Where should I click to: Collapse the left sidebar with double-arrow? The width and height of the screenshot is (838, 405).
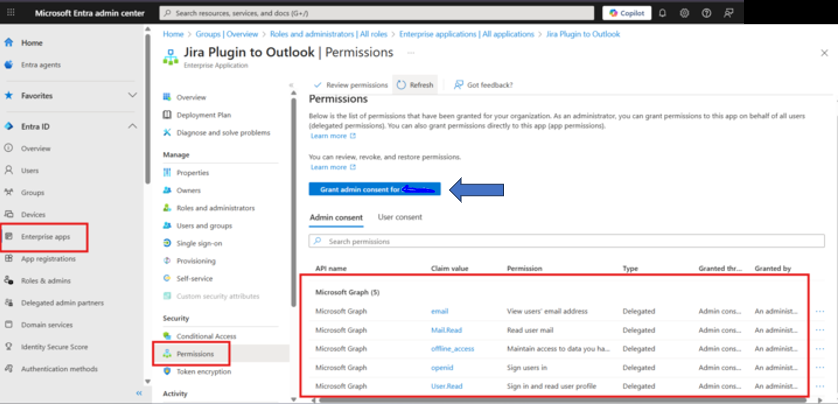pos(139,393)
